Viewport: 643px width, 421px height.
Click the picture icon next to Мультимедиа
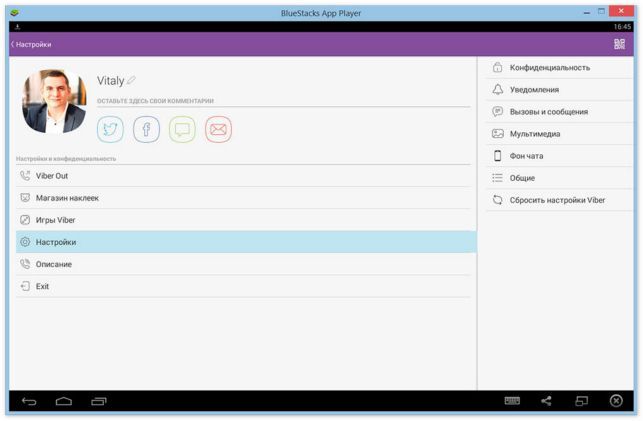tap(497, 134)
